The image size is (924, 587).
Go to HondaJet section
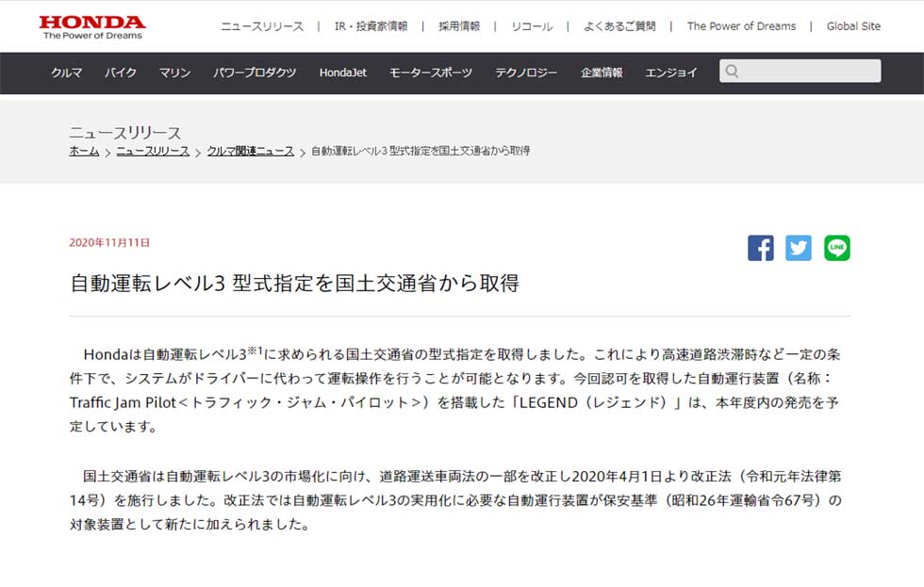[x=343, y=73]
